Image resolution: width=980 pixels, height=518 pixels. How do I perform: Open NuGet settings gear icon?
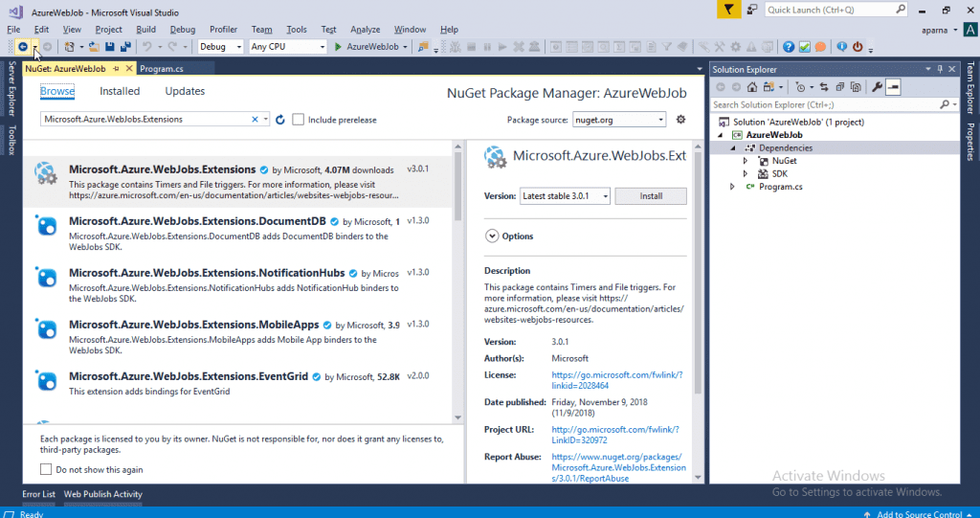point(680,119)
